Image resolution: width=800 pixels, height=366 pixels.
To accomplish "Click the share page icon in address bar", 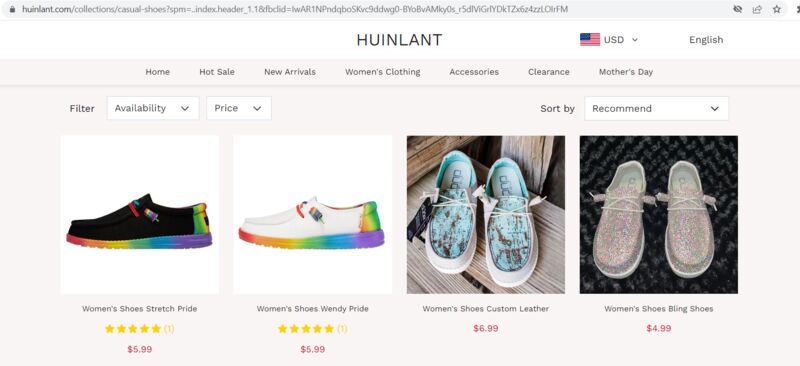I will point(757,9).
